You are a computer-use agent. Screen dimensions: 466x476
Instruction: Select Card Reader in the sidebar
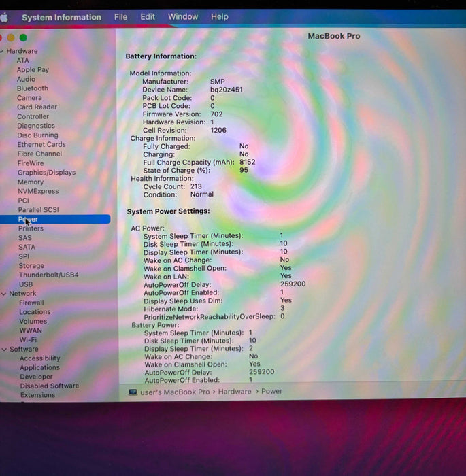[x=37, y=107]
